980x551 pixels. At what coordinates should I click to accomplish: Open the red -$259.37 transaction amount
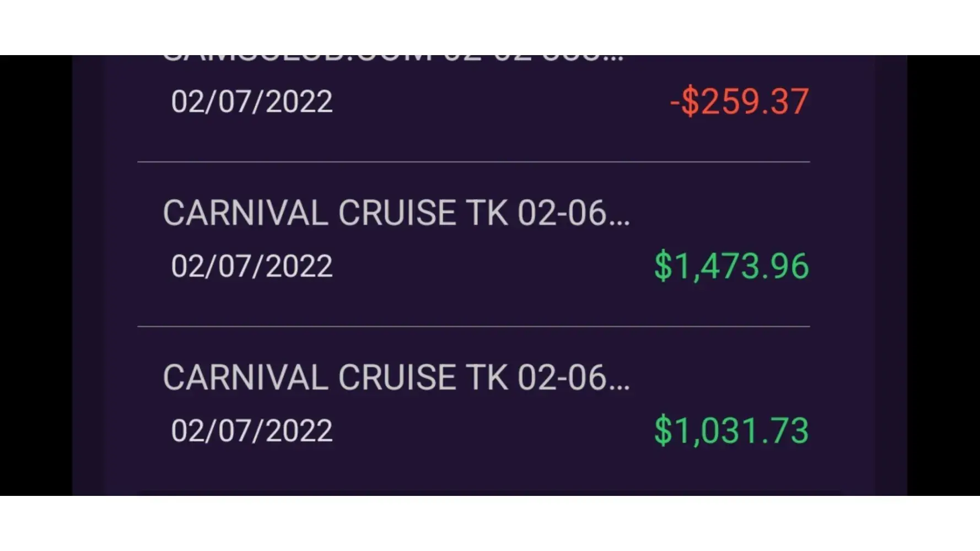739,102
